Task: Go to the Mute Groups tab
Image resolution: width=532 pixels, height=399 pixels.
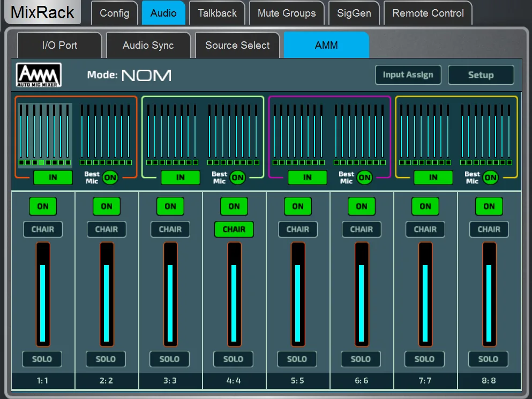Action: pyautogui.click(x=287, y=13)
